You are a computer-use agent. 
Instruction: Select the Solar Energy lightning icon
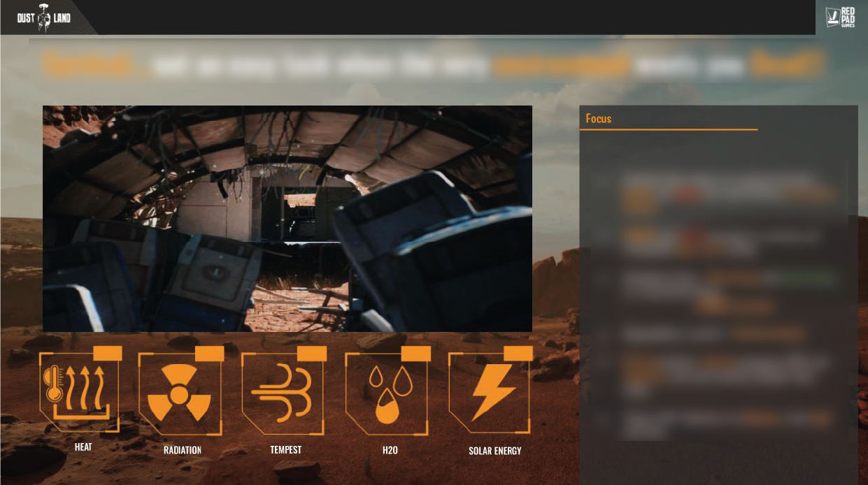(490, 392)
